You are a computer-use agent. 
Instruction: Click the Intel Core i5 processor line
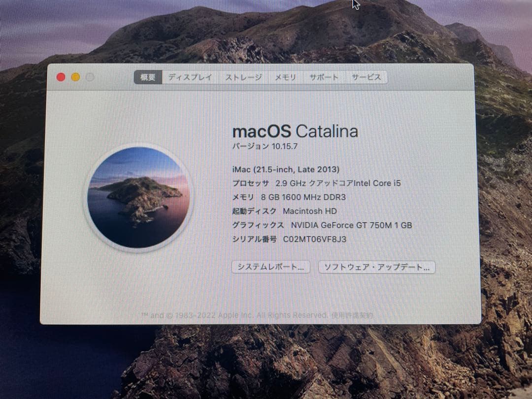tap(317, 183)
